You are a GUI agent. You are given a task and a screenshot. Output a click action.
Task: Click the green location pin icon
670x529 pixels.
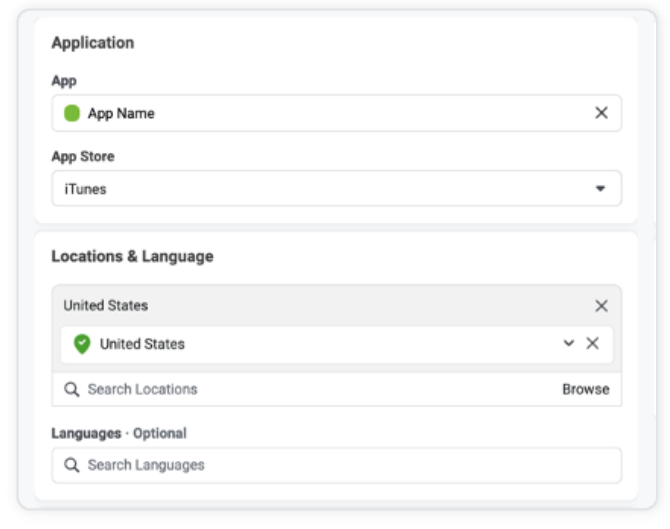pyautogui.click(x=82, y=344)
